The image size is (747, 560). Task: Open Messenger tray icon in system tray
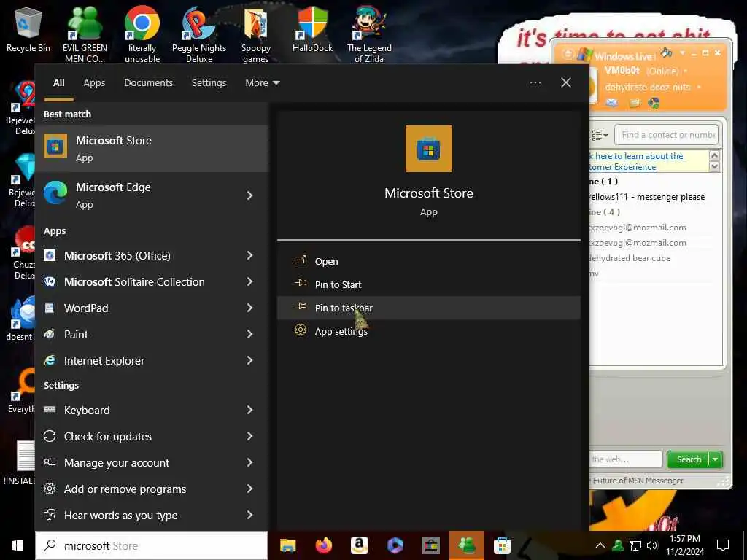pyautogui.click(x=618, y=545)
